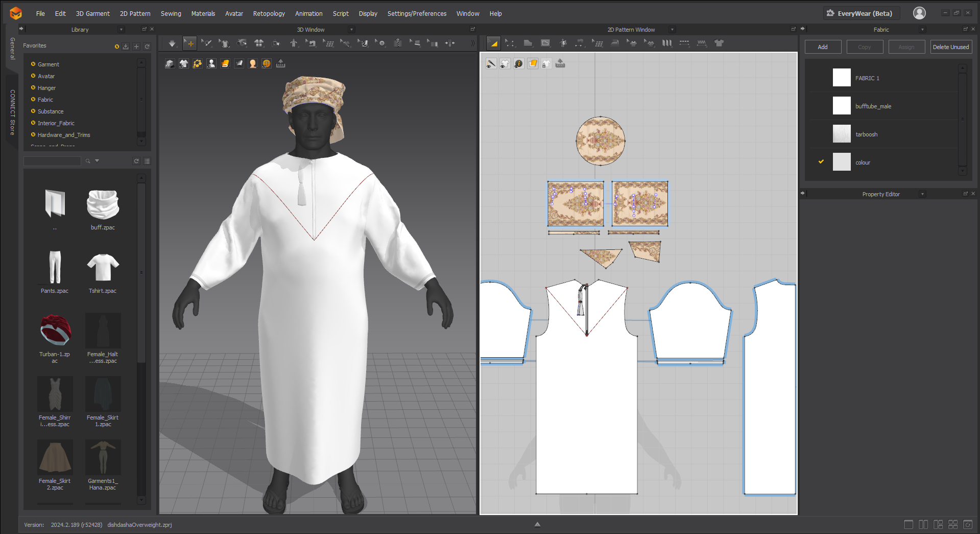Open the Fabric panel dropdown arrow

[922, 30]
